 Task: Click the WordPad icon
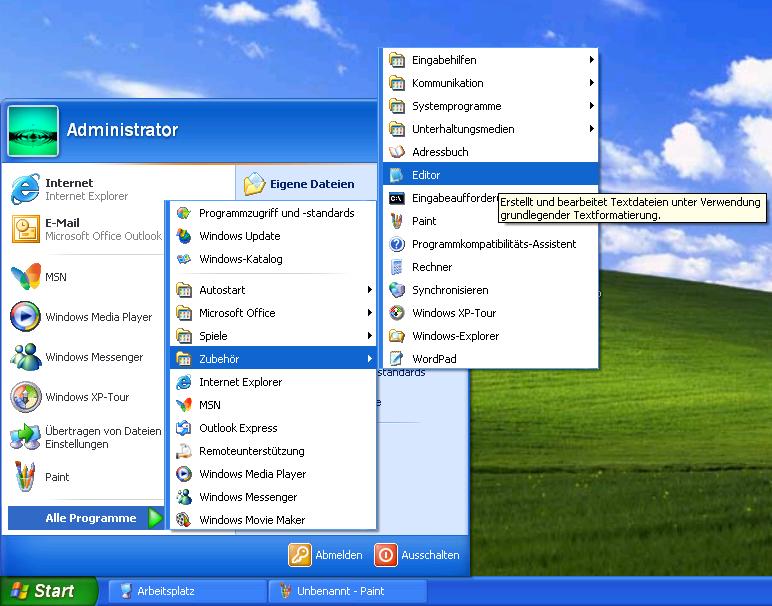397,359
